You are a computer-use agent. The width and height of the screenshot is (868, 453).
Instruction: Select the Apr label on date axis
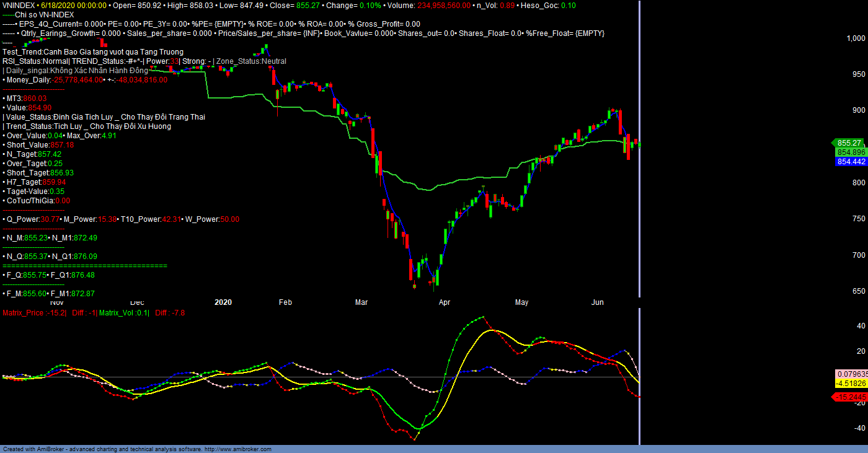pos(444,302)
